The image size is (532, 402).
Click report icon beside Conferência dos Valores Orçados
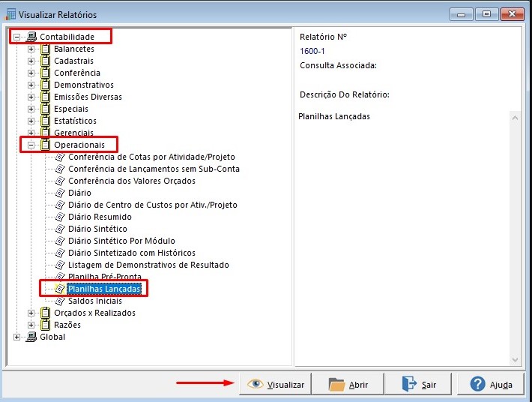60,181
